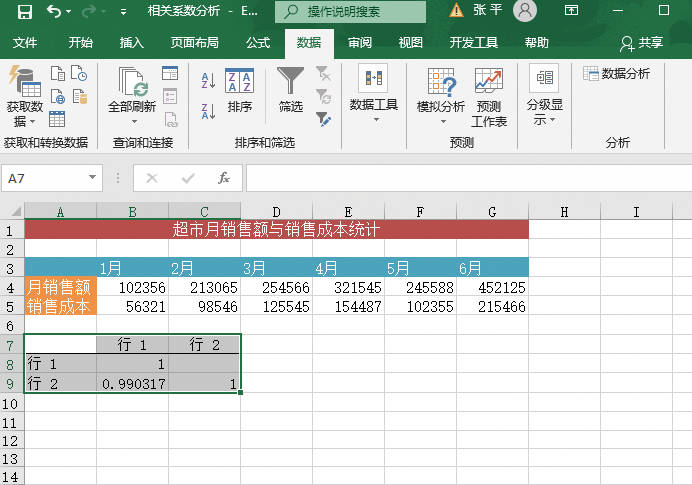The width and height of the screenshot is (692, 485).
Task: Click the reapply filter icon
Action: click(x=323, y=96)
